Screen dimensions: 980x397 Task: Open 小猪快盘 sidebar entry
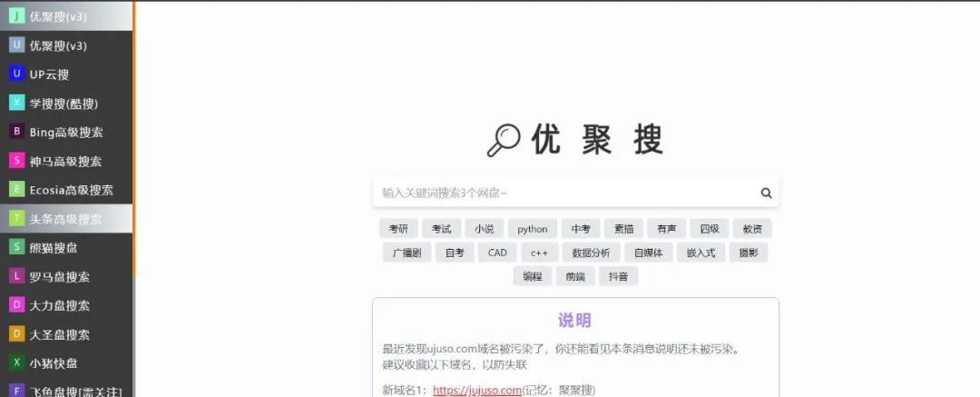click(54, 363)
